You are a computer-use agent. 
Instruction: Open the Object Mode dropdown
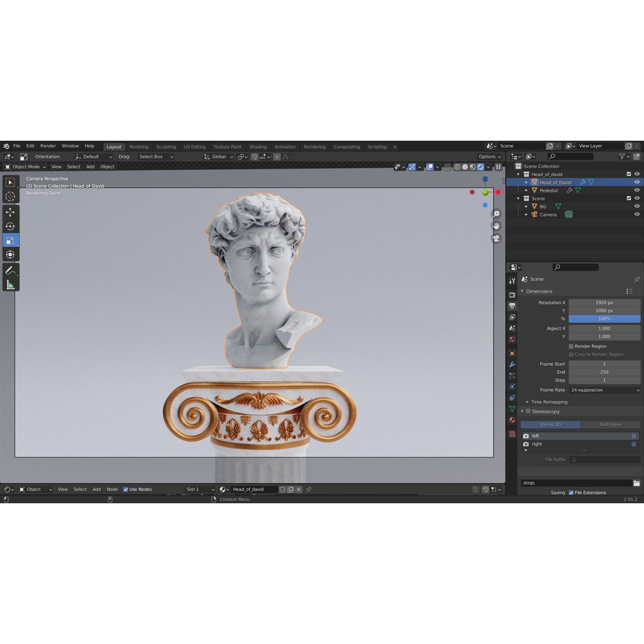26,167
